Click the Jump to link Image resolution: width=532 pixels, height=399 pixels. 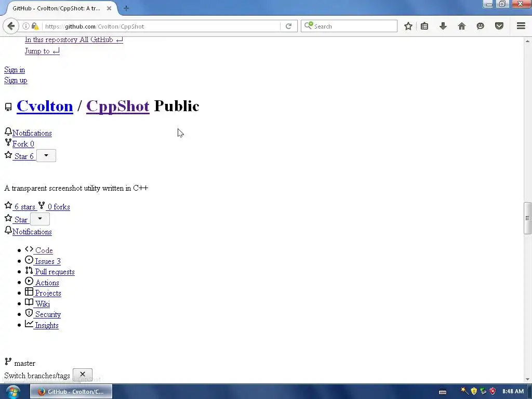click(42, 51)
